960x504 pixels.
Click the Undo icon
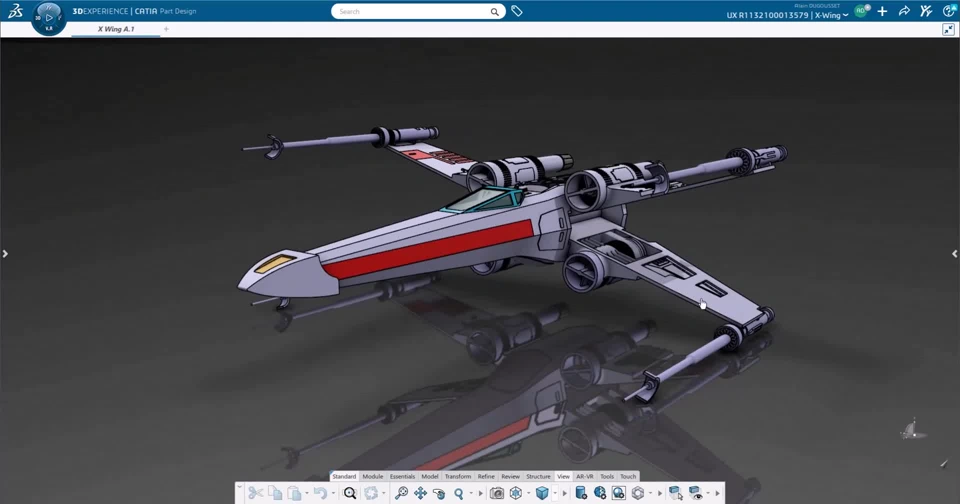(320, 493)
